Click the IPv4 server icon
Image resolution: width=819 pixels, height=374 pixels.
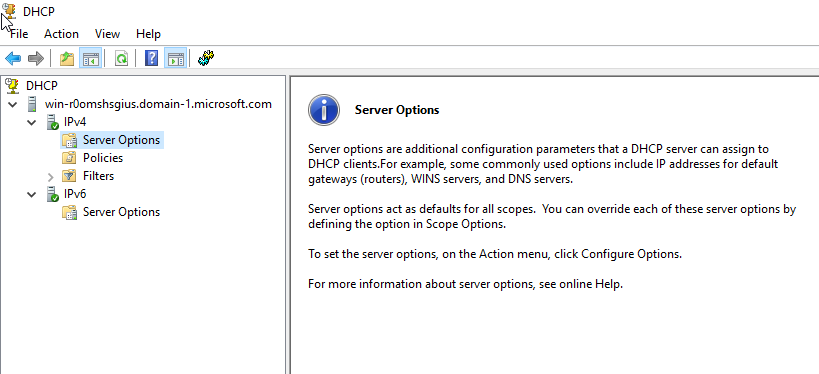pyautogui.click(x=52, y=122)
